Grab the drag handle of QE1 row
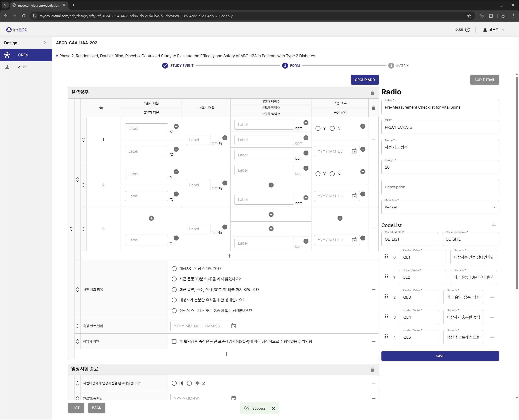Image resolution: width=519 pixels, height=420 pixels. 386,256
